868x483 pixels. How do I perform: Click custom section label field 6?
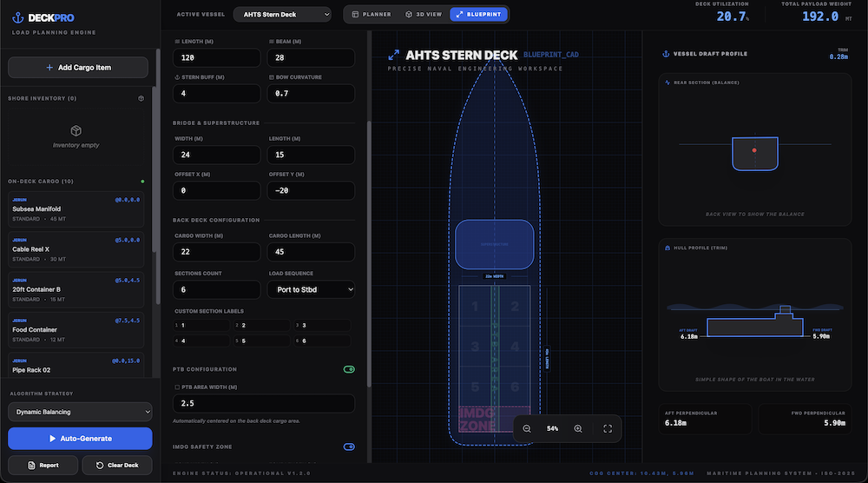coord(322,341)
